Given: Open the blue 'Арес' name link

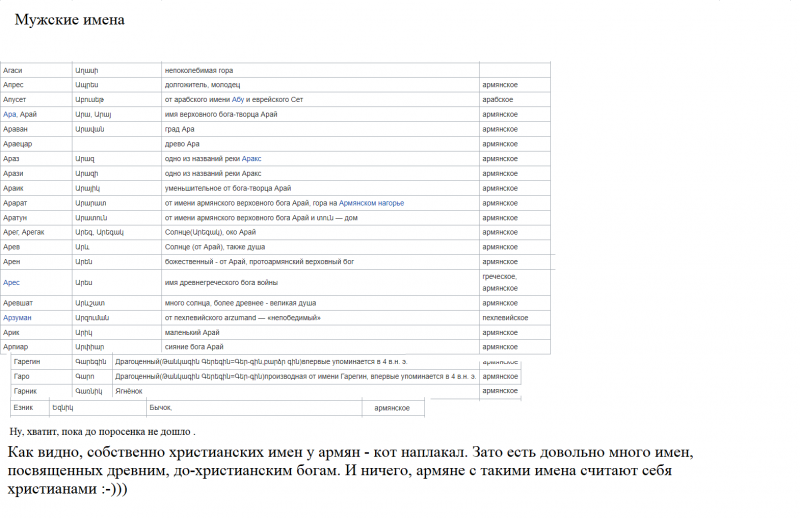Looking at the screenshot, I should tap(11, 282).
